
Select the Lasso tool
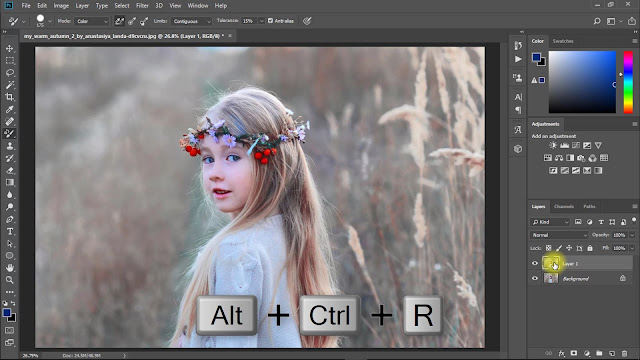click(x=9, y=73)
